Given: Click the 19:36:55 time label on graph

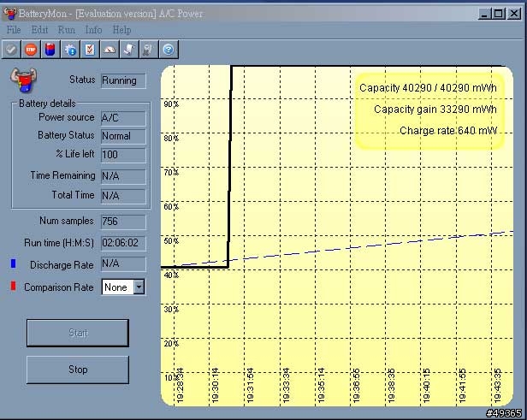Looking at the screenshot, I should (357, 386).
